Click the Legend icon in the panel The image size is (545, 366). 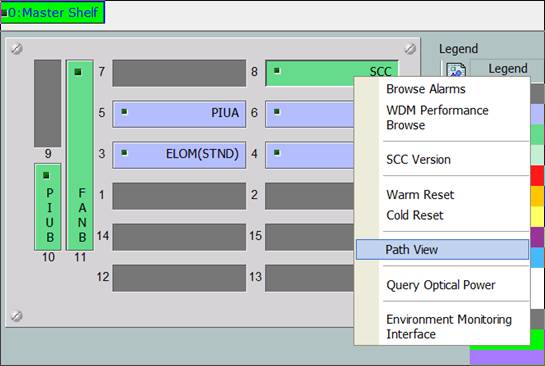point(456,70)
